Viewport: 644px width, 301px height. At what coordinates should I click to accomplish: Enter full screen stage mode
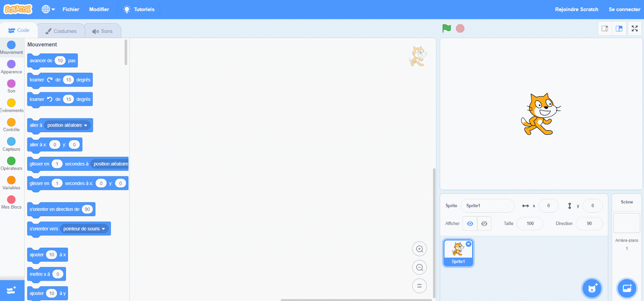coord(635,29)
